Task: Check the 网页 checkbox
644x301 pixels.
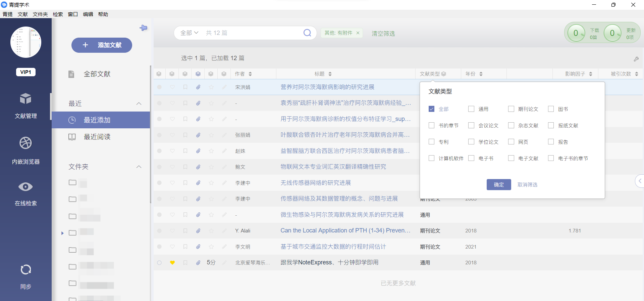Action: click(511, 142)
